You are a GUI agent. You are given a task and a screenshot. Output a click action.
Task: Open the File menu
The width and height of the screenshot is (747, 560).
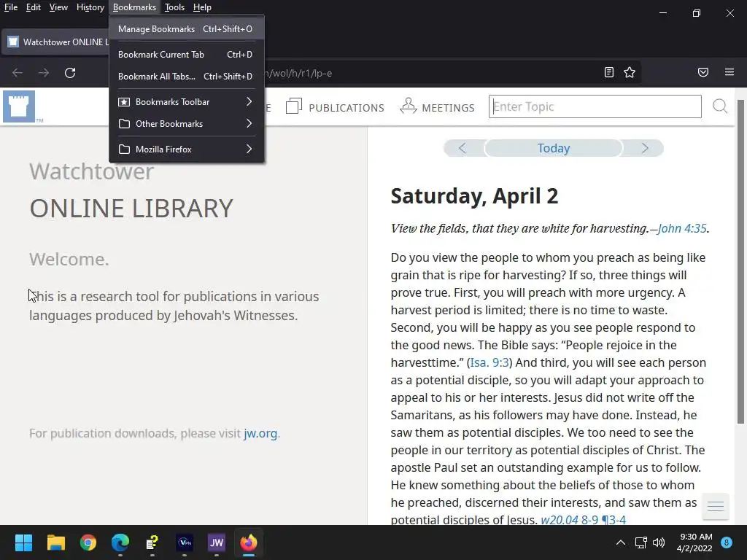pyautogui.click(x=11, y=7)
